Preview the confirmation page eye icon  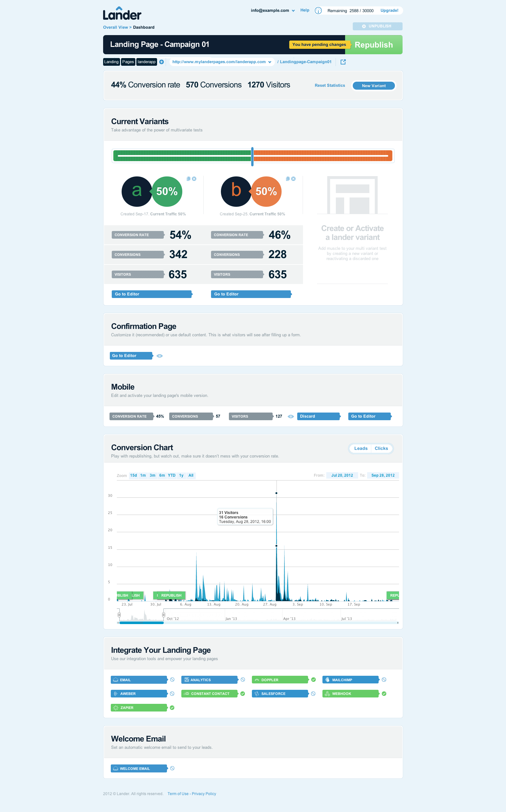(x=160, y=356)
